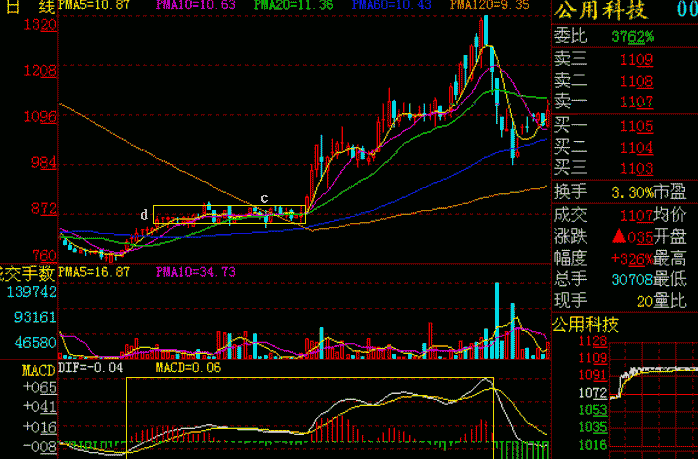Select the volume PMA5=16.87 label

pyautogui.click(x=93, y=272)
